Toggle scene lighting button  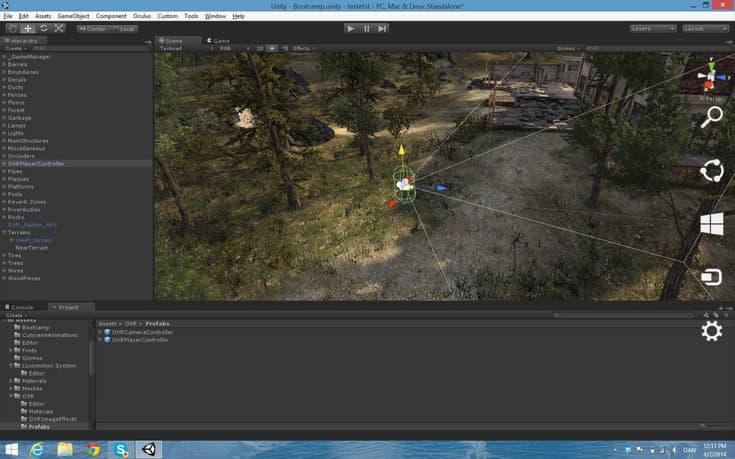[x=272, y=48]
